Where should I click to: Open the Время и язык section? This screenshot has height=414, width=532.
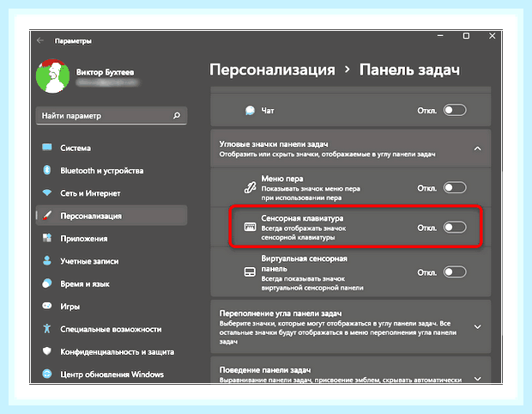coord(112,284)
